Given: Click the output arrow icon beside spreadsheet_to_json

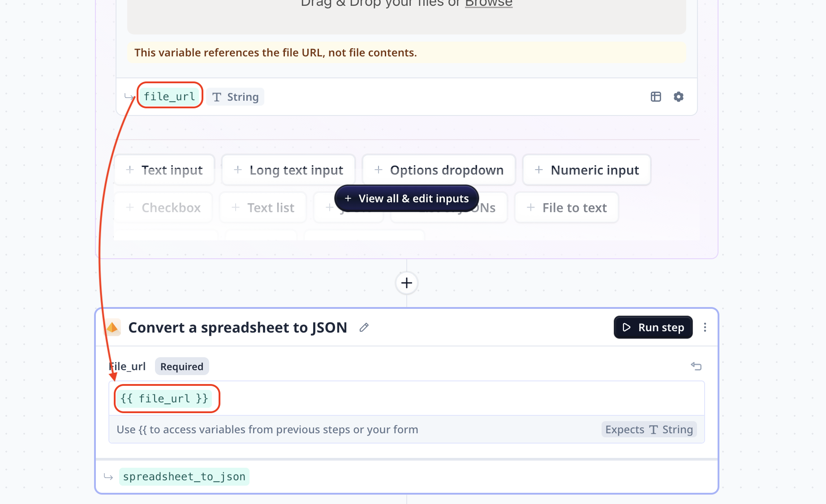Looking at the screenshot, I should [x=108, y=477].
